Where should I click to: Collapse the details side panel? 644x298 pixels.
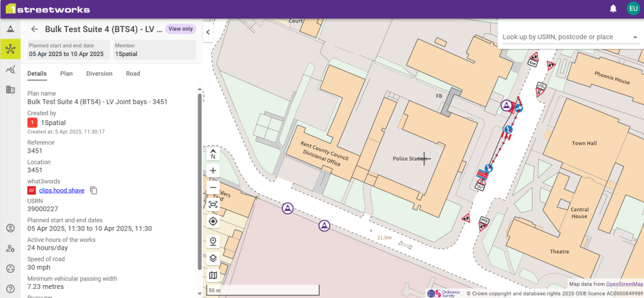pyautogui.click(x=208, y=32)
